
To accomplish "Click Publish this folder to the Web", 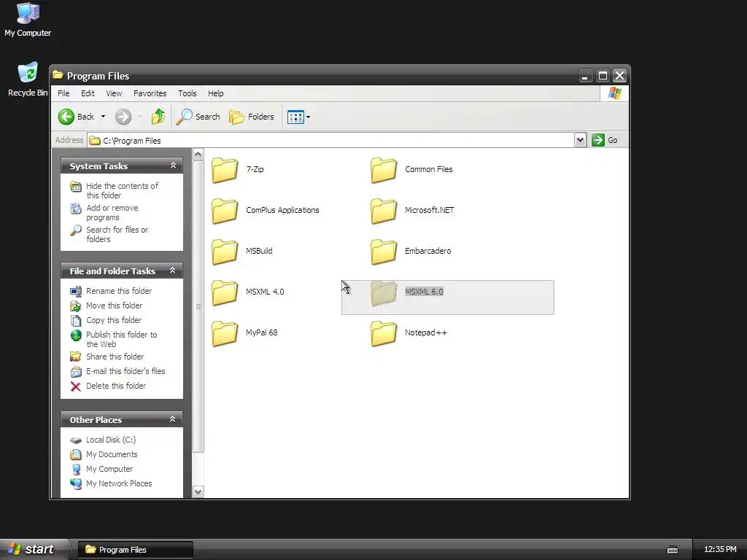I will tap(122, 340).
